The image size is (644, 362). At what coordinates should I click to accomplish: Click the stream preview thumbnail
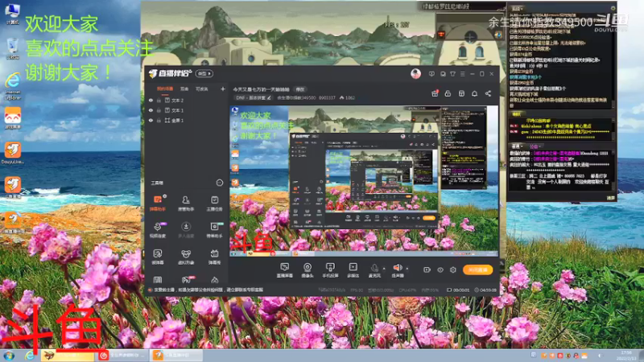click(364, 181)
